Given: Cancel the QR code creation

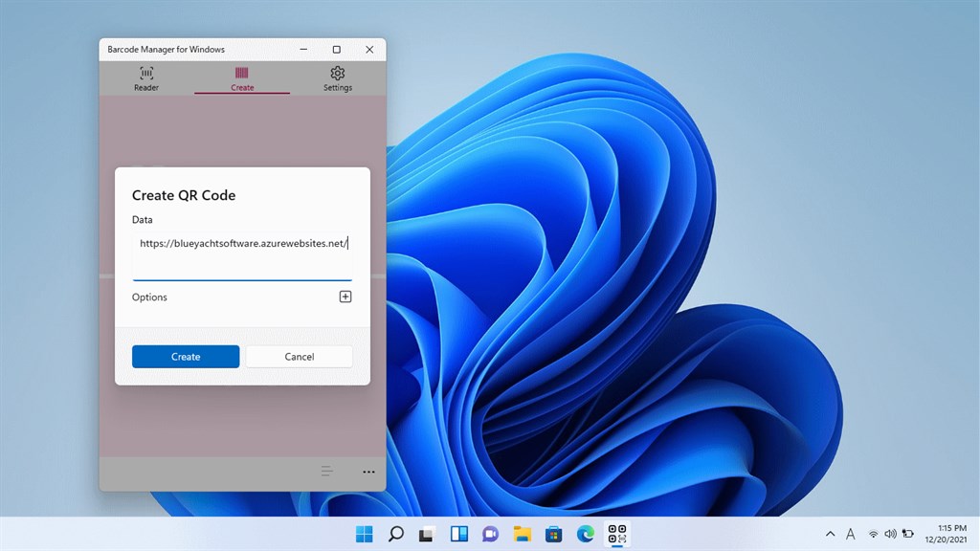Looking at the screenshot, I should [299, 356].
